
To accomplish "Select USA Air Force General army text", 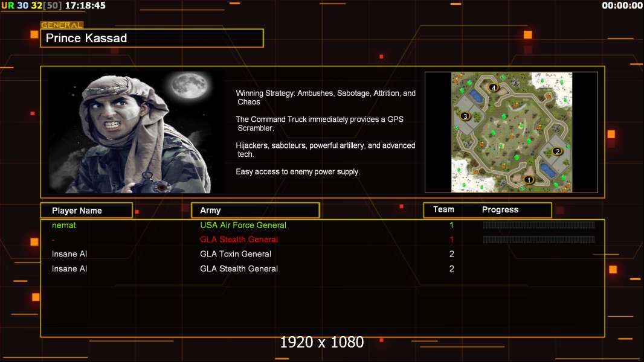I will tap(243, 225).
